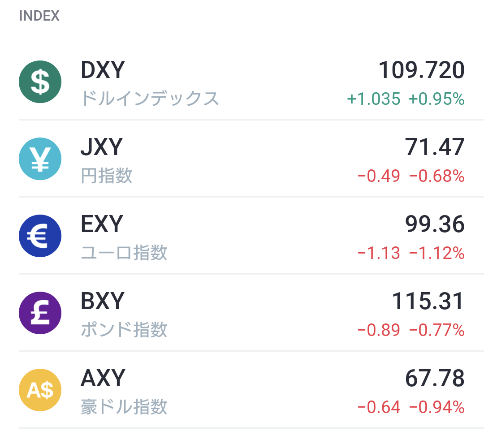Click the light blue yen JXY icon
This screenshot has width=484, height=448.
pyautogui.click(x=40, y=159)
